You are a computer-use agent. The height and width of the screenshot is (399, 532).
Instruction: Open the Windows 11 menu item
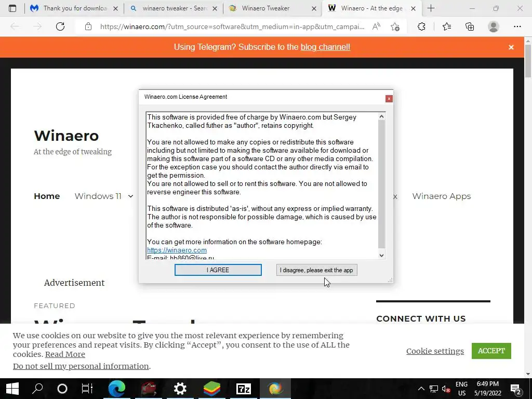pyautogui.click(x=98, y=196)
